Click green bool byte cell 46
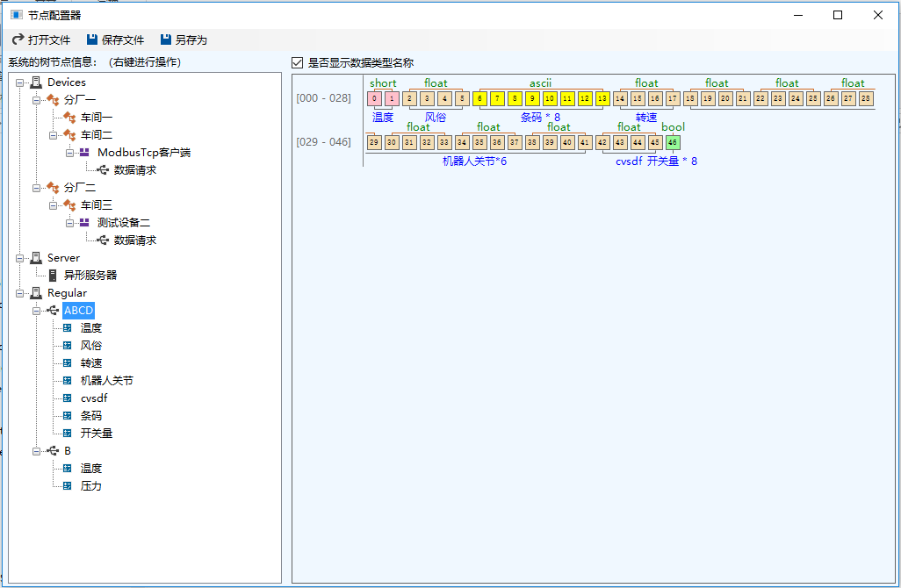This screenshot has width=901, height=588. coord(673,142)
